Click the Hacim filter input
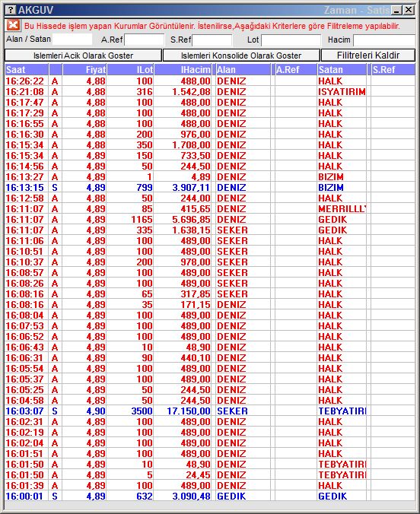 click(384, 40)
